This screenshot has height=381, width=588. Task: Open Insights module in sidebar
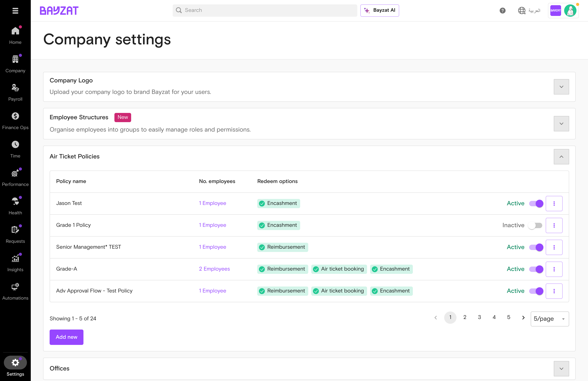pyautogui.click(x=15, y=263)
